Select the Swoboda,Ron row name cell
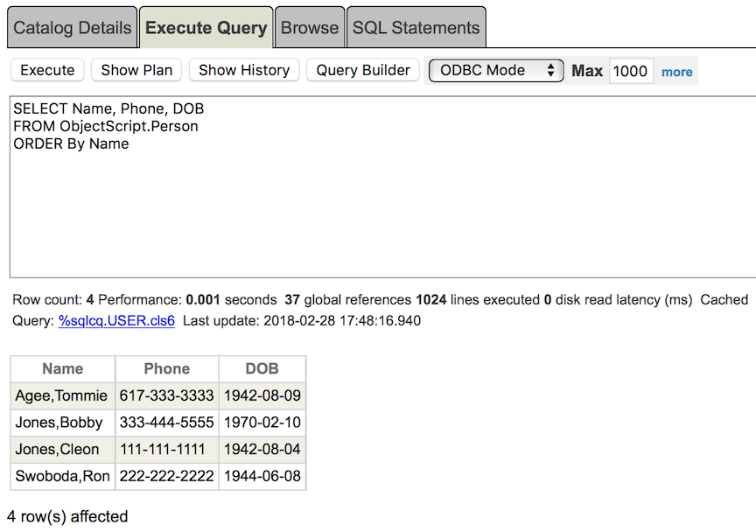Image resolution: width=756 pixels, height=532 pixels. click(62, 477)
